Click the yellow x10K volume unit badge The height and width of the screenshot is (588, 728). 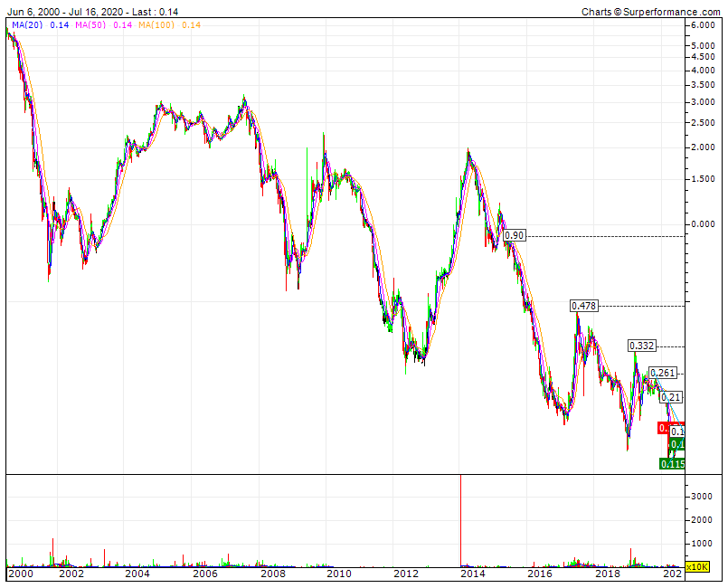pyautogui.click(x=697, y=567)
